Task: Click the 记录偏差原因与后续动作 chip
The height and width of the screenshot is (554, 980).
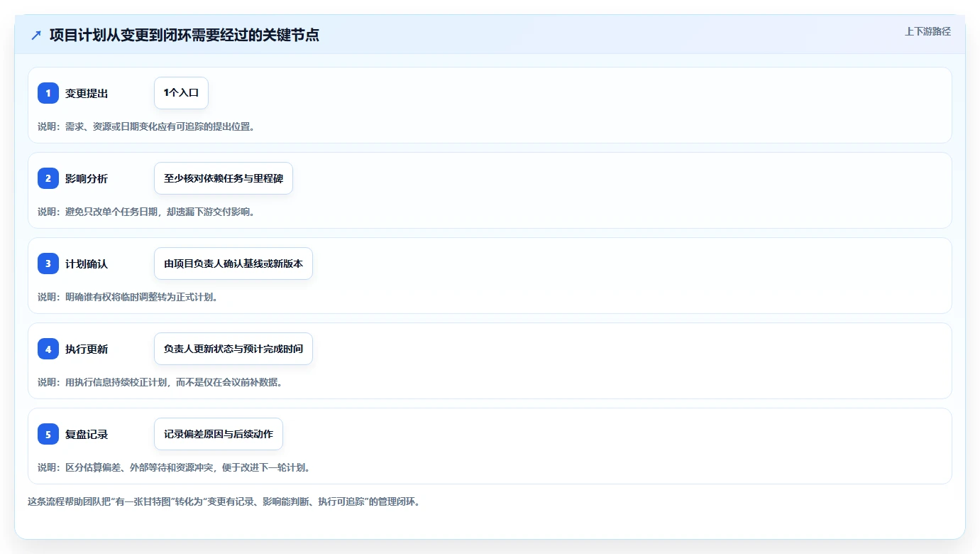Action: point(219,434)
